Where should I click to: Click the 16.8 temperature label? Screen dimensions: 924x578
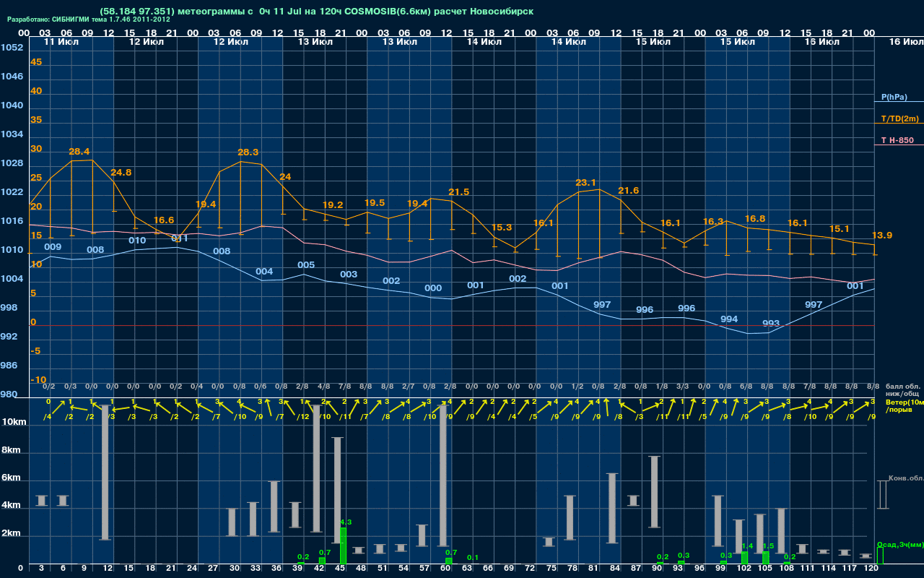click(755, 219)
